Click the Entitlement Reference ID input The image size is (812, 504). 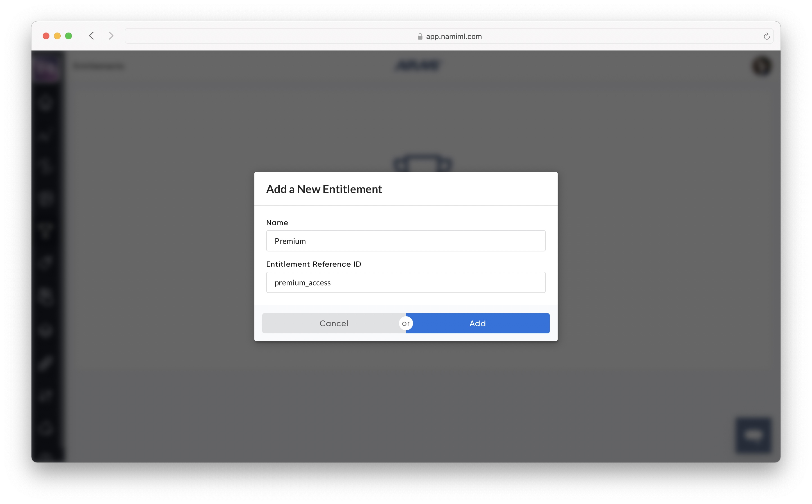pyautogui.click(x=405, y=282)
